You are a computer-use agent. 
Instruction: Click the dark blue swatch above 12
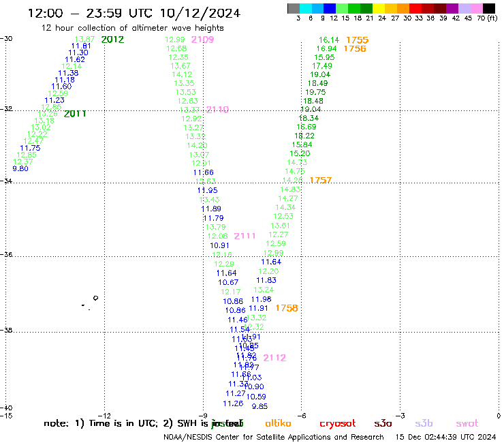[330, 8]
